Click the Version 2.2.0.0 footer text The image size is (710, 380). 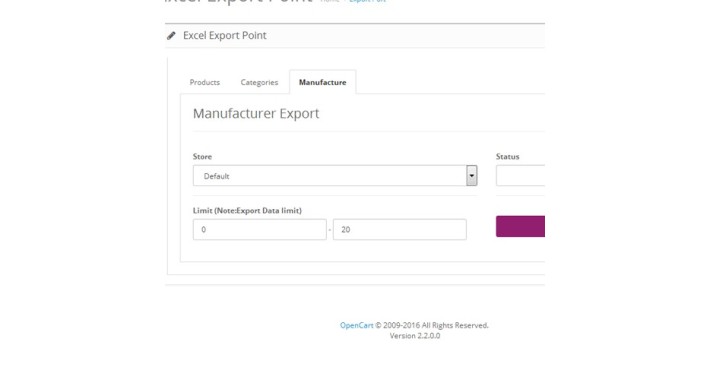coord(415,336)
